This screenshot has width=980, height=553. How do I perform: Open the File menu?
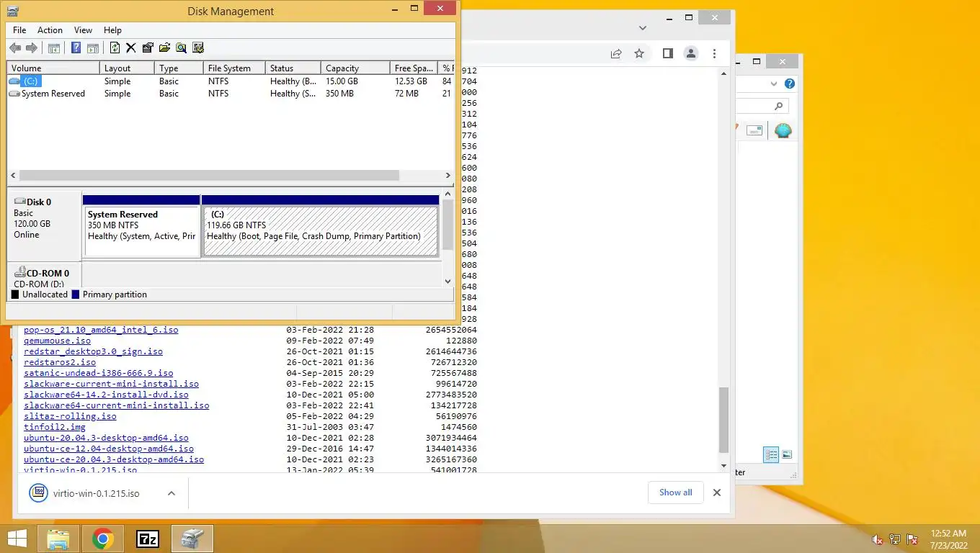pos(19,30)
